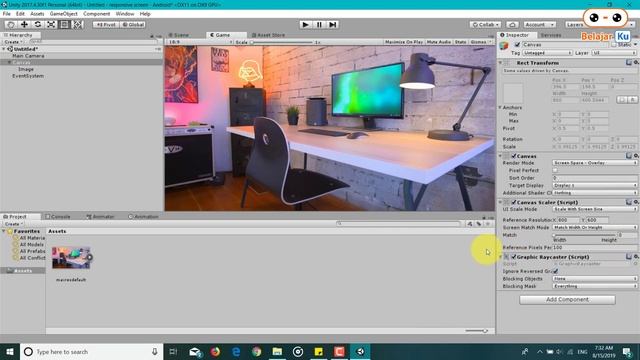Select the Scale tool in the toolbar

[51, 24]
